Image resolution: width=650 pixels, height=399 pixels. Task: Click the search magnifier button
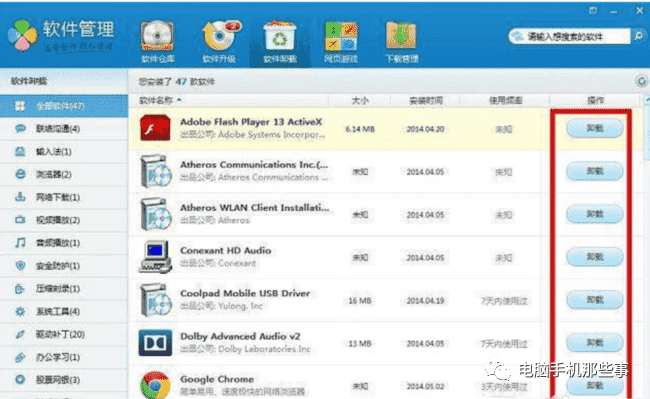[x=638, y=36]
